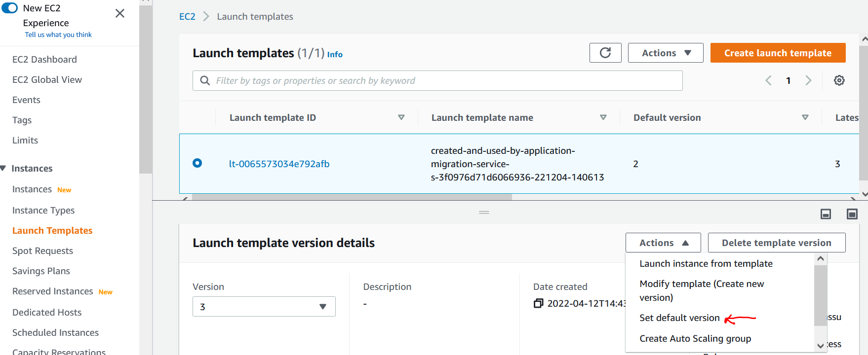Open the Info link beside Launch templates
This screenshot has height=355, width=868.
(x=335, y=54)
